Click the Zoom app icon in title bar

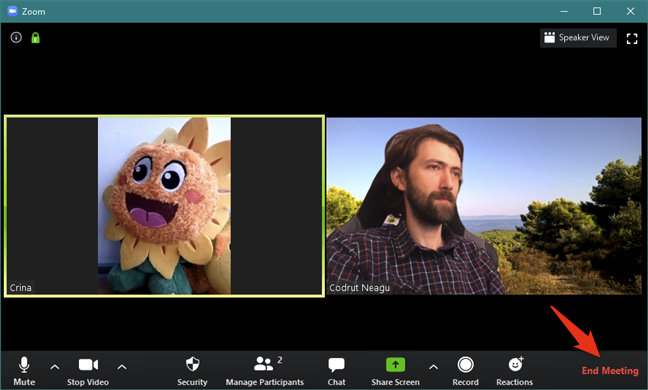12,11
